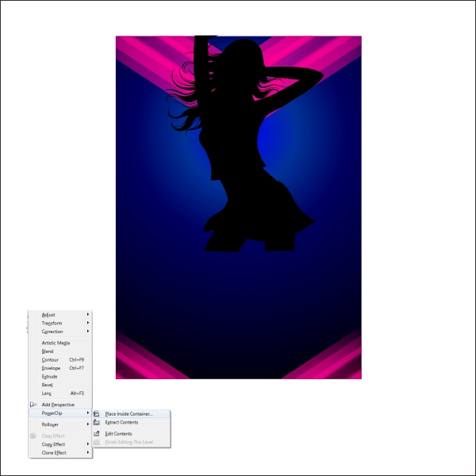
Task: Open the Adjust submenu
Action: pyautogui.click(x=49, y=315)
